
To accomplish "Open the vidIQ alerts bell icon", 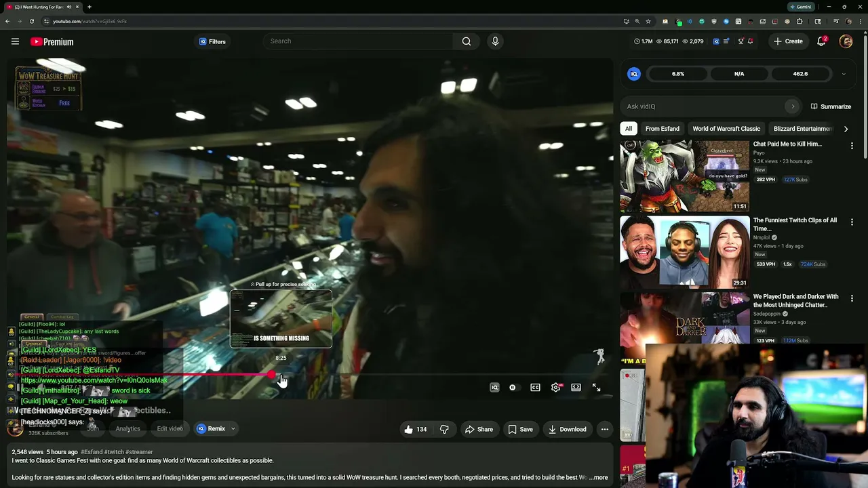I will (x=750, y=41).
